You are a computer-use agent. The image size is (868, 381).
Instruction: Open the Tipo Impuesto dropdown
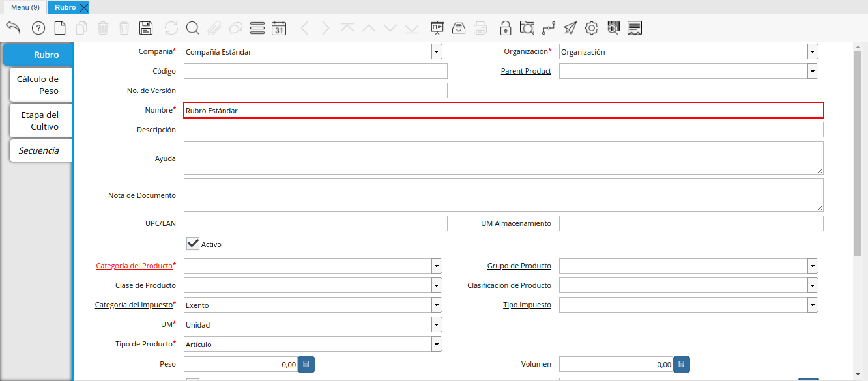coord(813,305)
